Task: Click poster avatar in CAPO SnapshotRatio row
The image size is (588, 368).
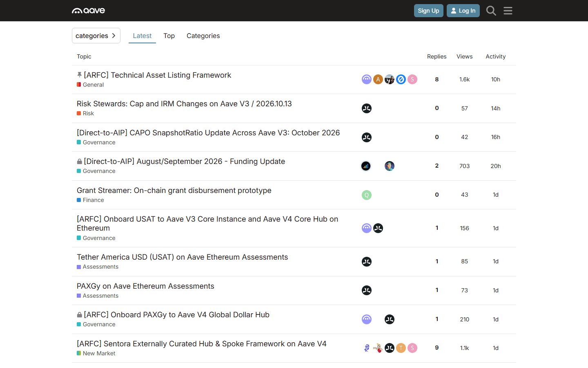Action: (x=367, y=137)
